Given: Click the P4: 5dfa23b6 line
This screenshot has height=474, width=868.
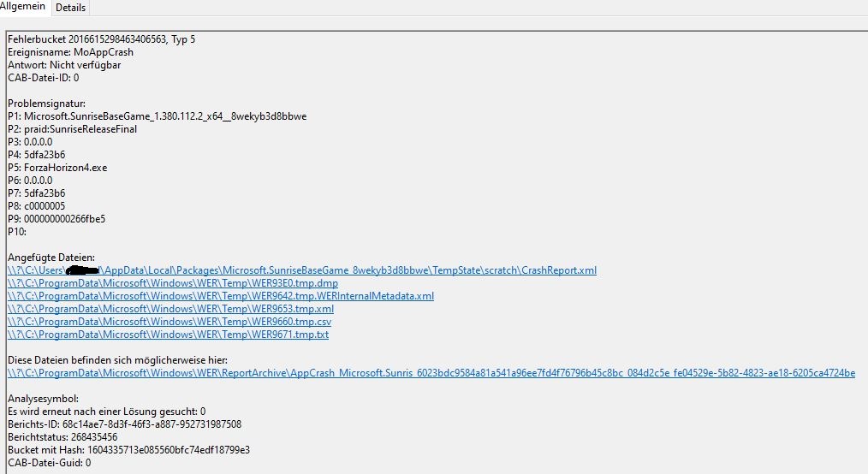Looking at the screenshot, I should click(x=37, y=155).
